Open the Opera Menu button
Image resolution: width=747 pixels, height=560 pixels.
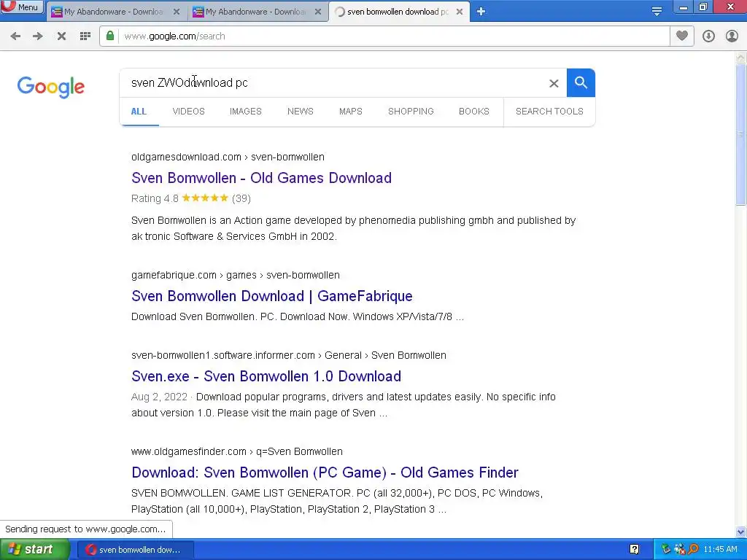[x=22, y=7]
